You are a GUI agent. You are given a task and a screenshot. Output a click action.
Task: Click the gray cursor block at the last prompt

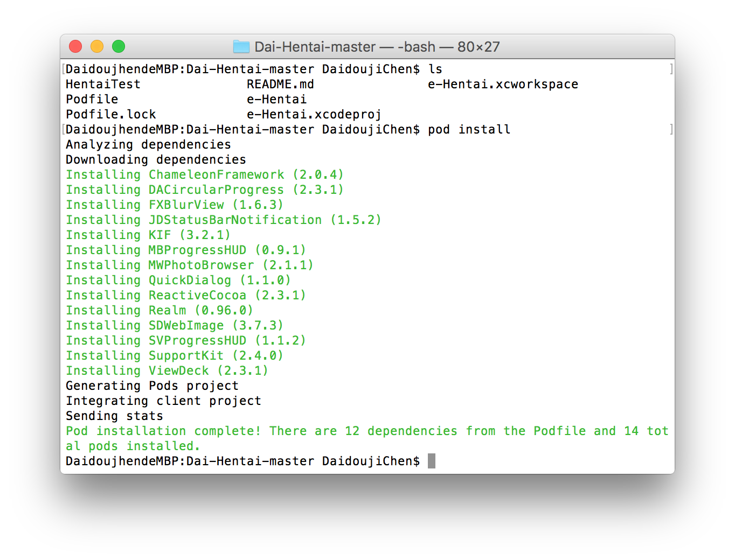click(x=432, y=461)
